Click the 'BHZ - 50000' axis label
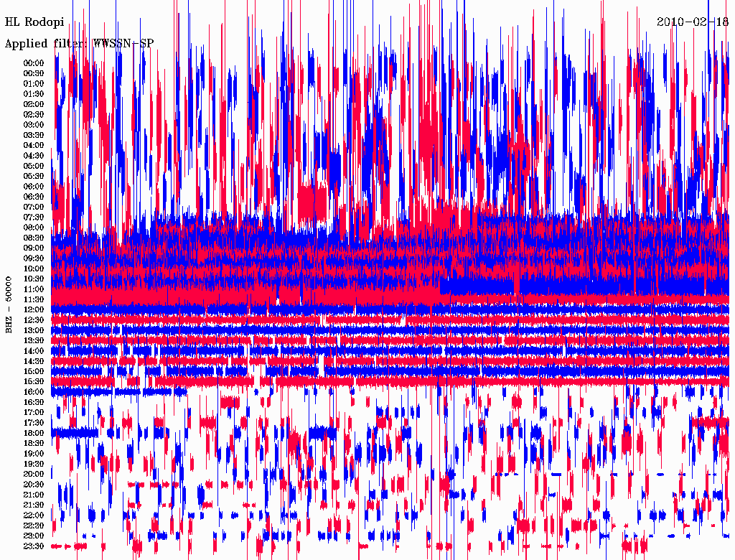 tap(9, 305)
